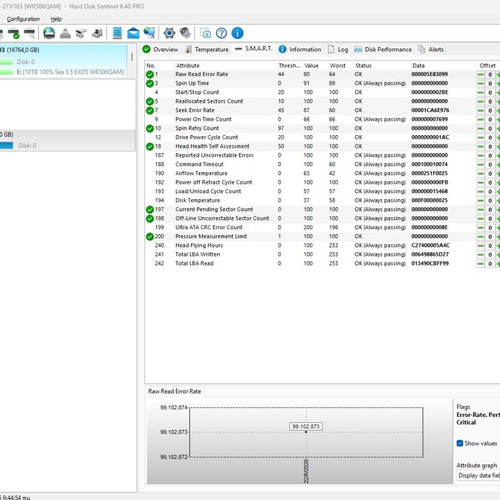Image resolution: width=500 pixels, height=500 pixels.
Task: Click the green check beside Current Pending Sector Count
Action: [150, 209]
